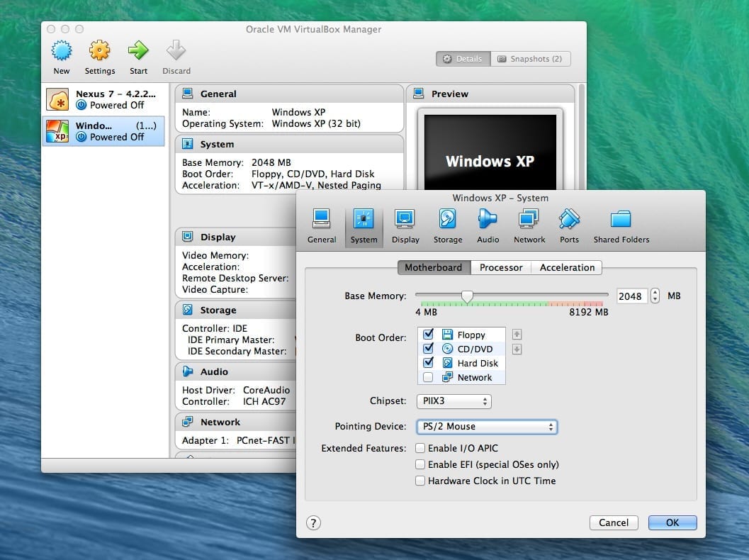The height and width of the screenshot is (560, 749).
Task: Click the Preview section monitor icon
Action: point(419,93)
